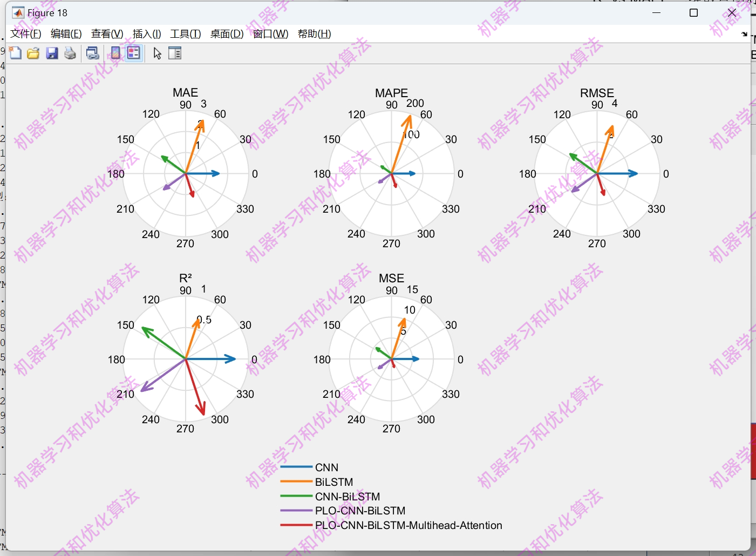Open the Property Inspector from the toolbar

point(175,53)
